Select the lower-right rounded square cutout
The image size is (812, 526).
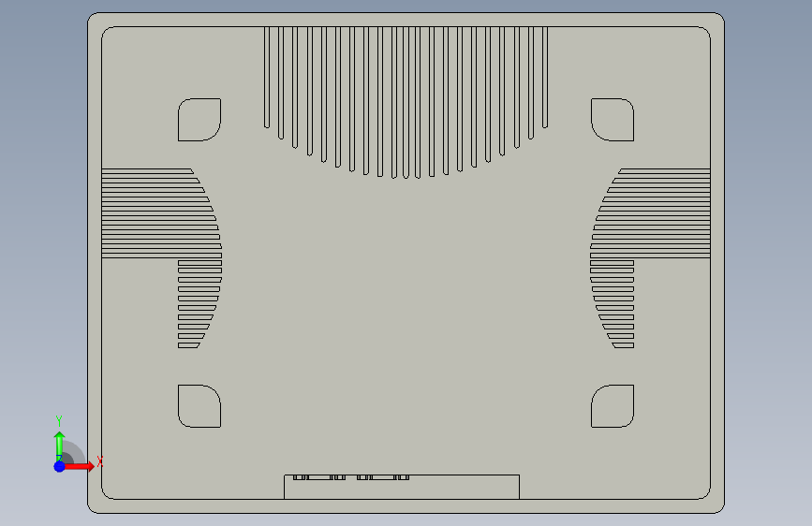point(613,406)
